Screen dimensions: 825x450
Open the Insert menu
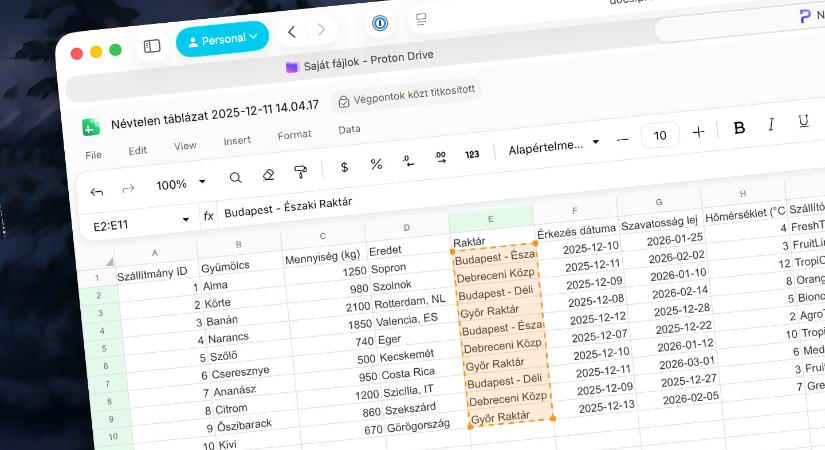(x=237, y=141)
